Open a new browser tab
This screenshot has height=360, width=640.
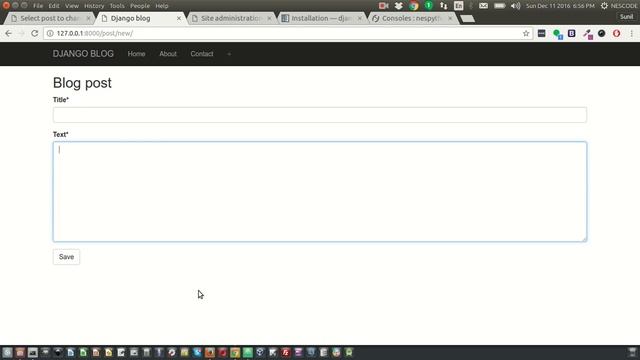(467, 19)
